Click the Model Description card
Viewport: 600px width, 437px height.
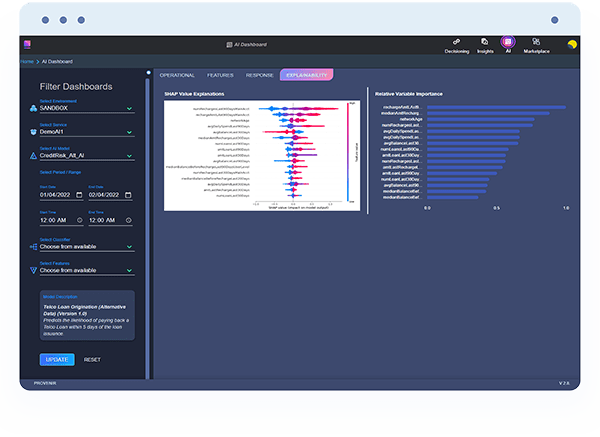tap(87, 315)
